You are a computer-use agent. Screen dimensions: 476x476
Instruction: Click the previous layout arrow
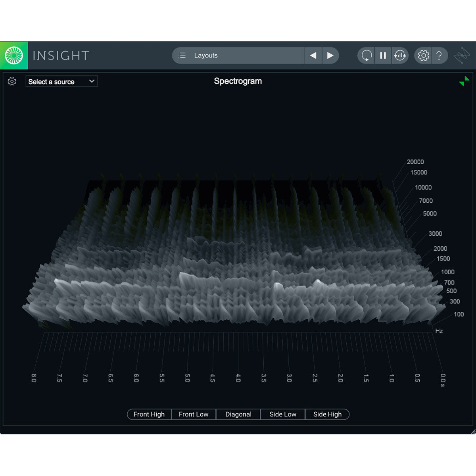coord(313,55)
